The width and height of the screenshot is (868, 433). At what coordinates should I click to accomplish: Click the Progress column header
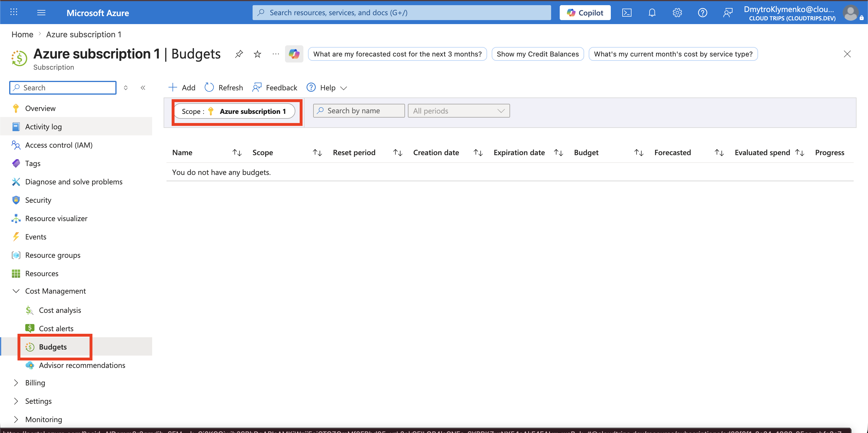[x=830, y=153]
